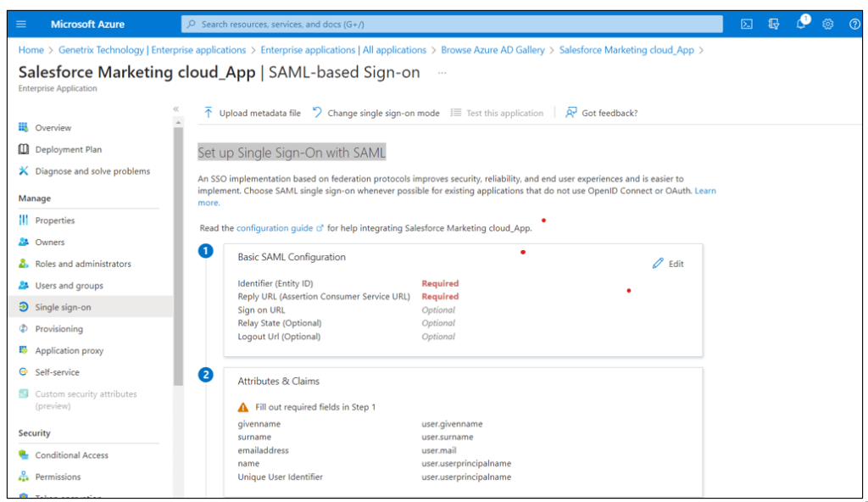
Task: Click the Owners people icon
Action: (23, 242)
